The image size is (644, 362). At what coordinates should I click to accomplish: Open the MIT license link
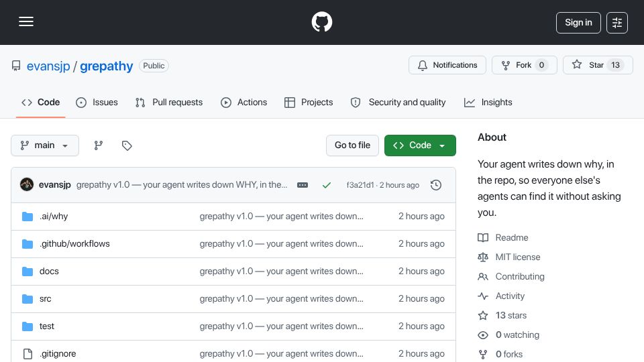click(x=517, y=257)
